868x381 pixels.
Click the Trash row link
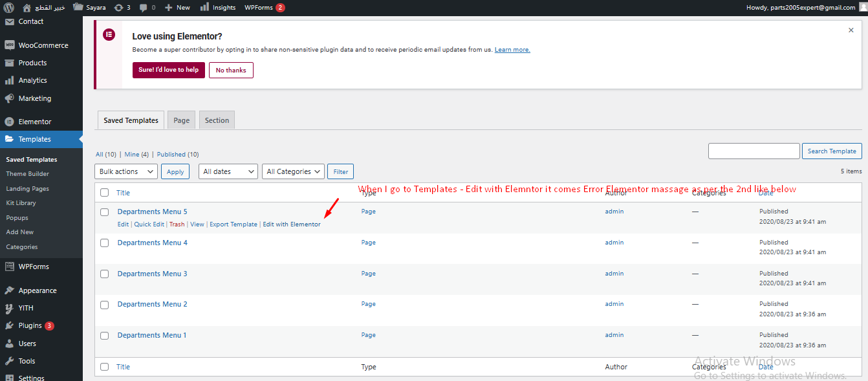click(x=177, y=224)
